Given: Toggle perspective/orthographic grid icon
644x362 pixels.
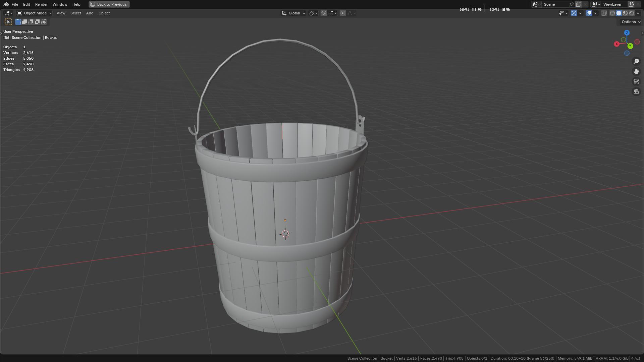Looking at the screenshot, I should click(x=636, y=92).
